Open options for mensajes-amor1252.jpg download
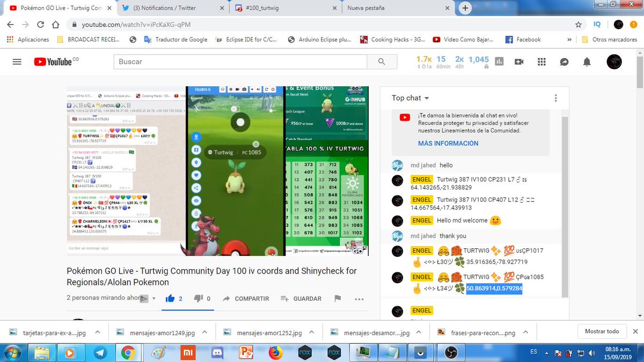Screen dimensions: 644x362 (x=311, y=332)
